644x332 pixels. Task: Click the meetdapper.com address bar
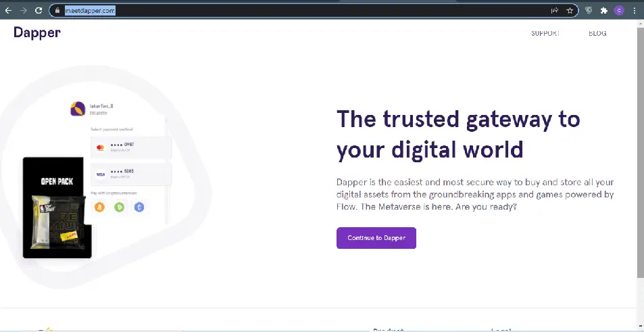coord(270,10)
